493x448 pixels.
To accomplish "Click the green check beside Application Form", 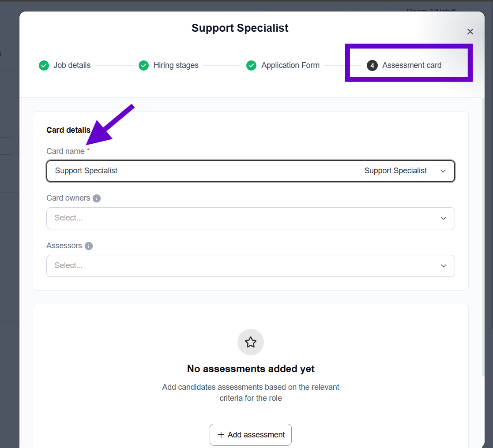I will click(x=251, y=65).
